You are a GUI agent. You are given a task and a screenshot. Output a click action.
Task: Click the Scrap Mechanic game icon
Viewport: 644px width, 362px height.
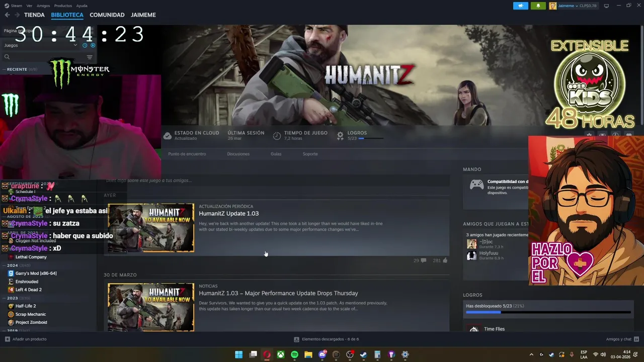coord(11,314)
